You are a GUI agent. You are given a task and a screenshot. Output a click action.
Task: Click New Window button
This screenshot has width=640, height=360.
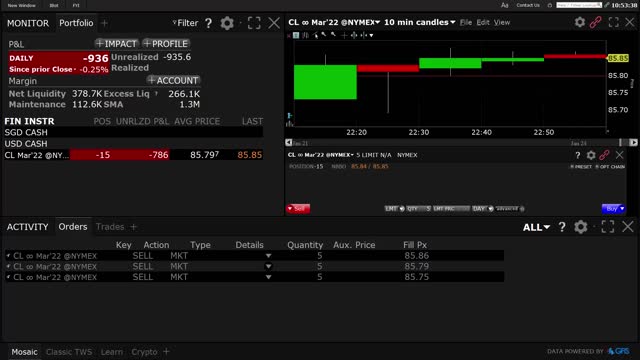click(x=22, y=5)
